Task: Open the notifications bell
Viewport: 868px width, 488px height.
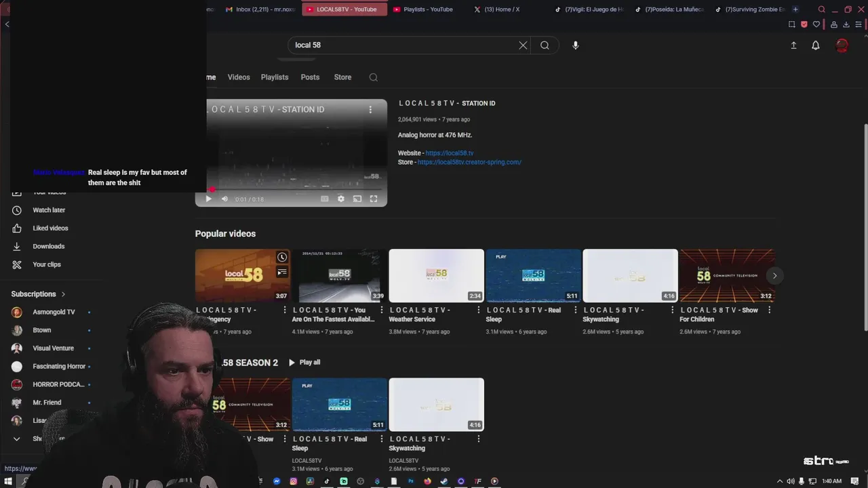Action: click(x=816, y=45)
